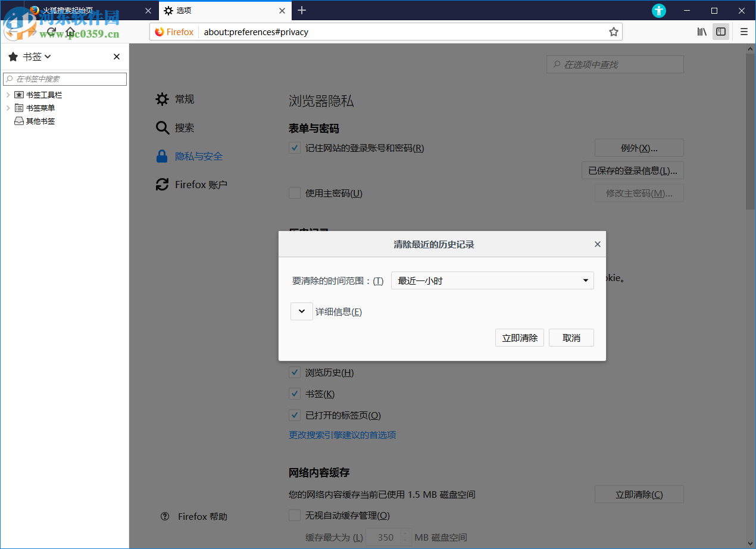Uncheck the 书签(K) checkbox
The image size is (756, 549).
[x=295, y=394]
